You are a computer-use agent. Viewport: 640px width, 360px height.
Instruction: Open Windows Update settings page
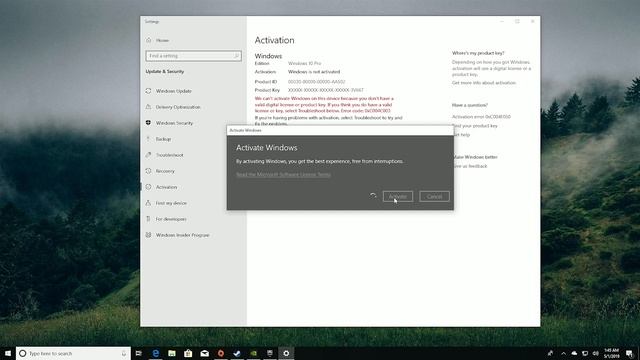pos(173,91)
